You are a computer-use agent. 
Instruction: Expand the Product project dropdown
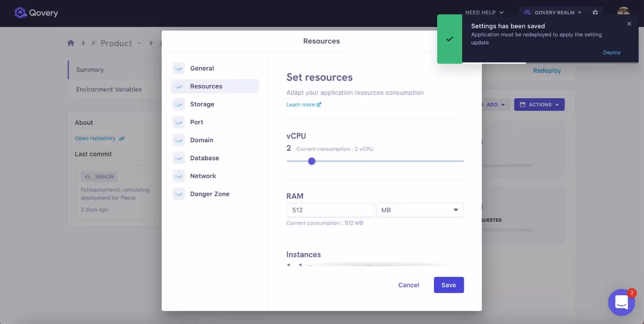pyautogui.click(x=139, y=43)
